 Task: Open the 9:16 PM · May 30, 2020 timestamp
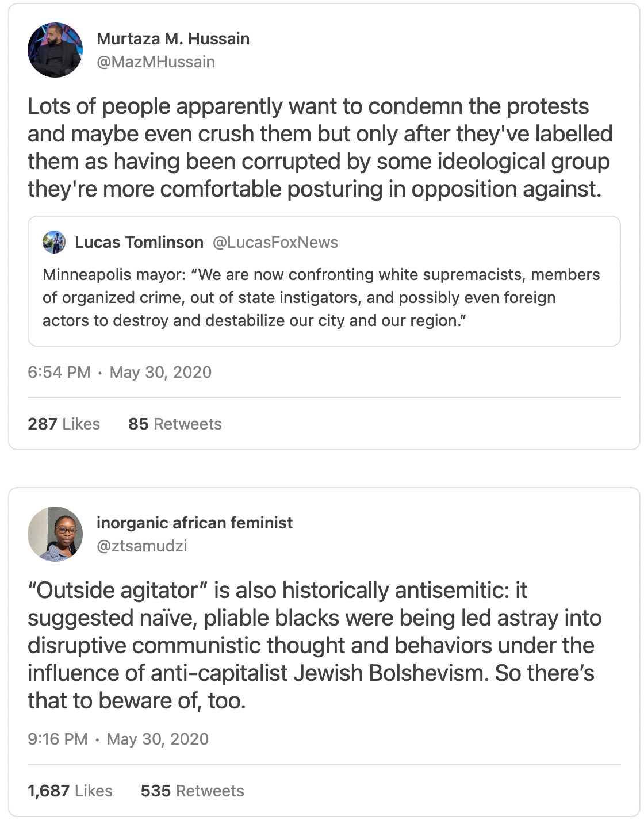coord(118,739)
